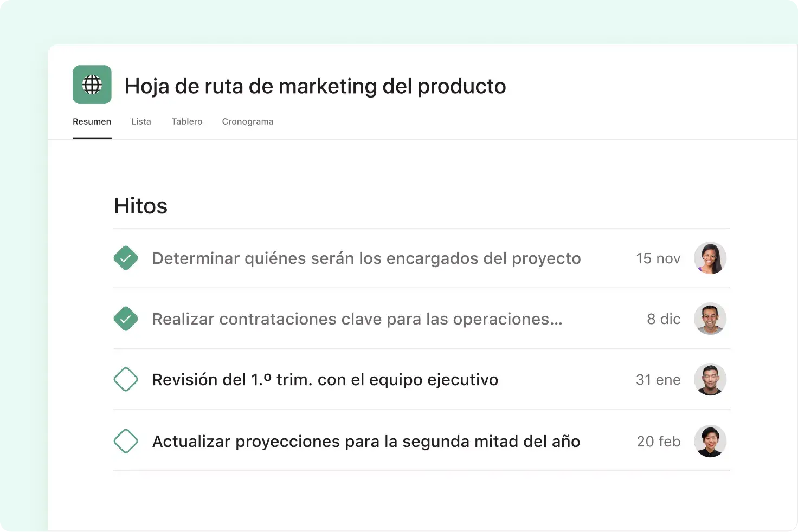Click the 15 nov due date
This screenshot has width=798, height=532.
[658, 258]
